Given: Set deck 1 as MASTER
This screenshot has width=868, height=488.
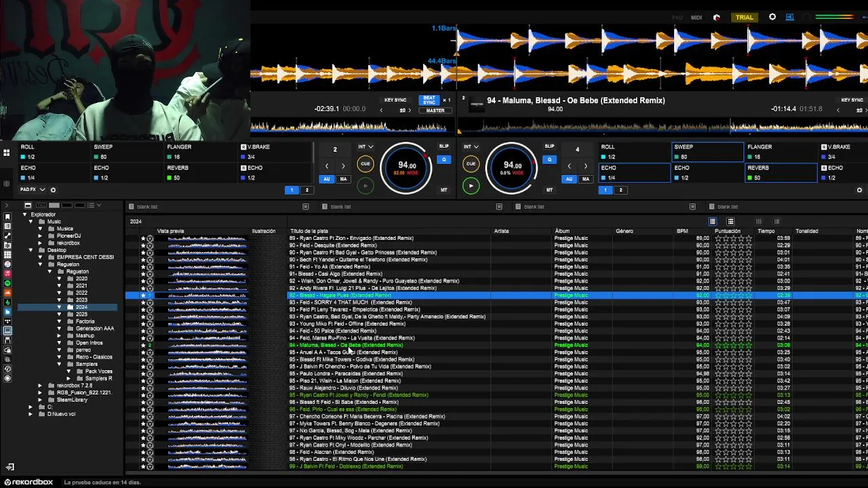Looking at the screenshot, I should click(x=435, y=110).
